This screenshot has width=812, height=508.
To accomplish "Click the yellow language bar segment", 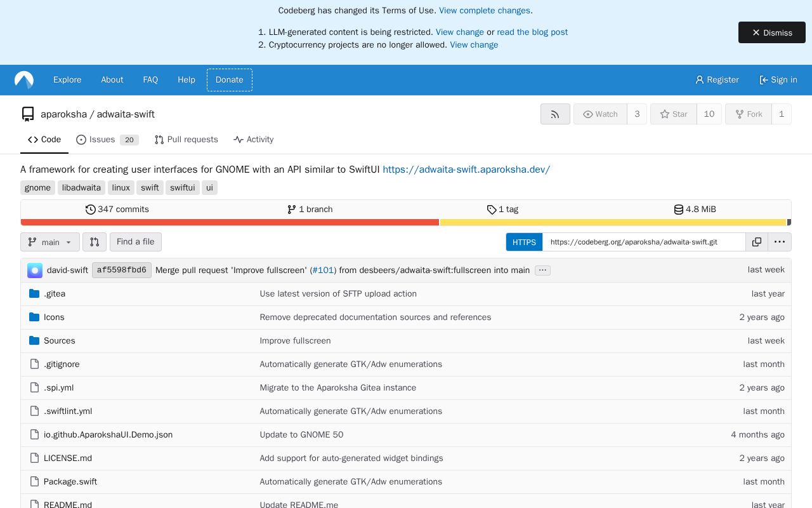I will point(613,222).
